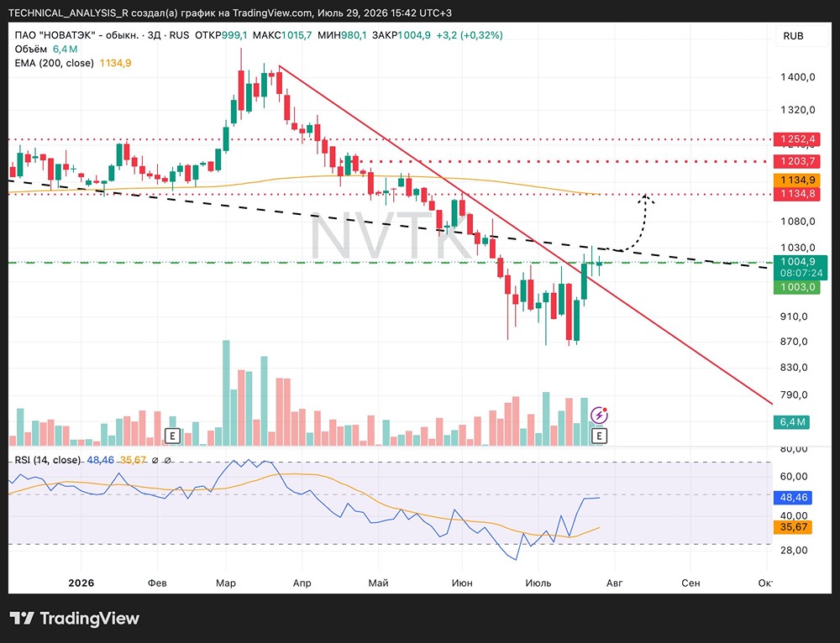Click the 1400,0 price scale tick
This screenshot has width=840, height=643.
[798, 77]
